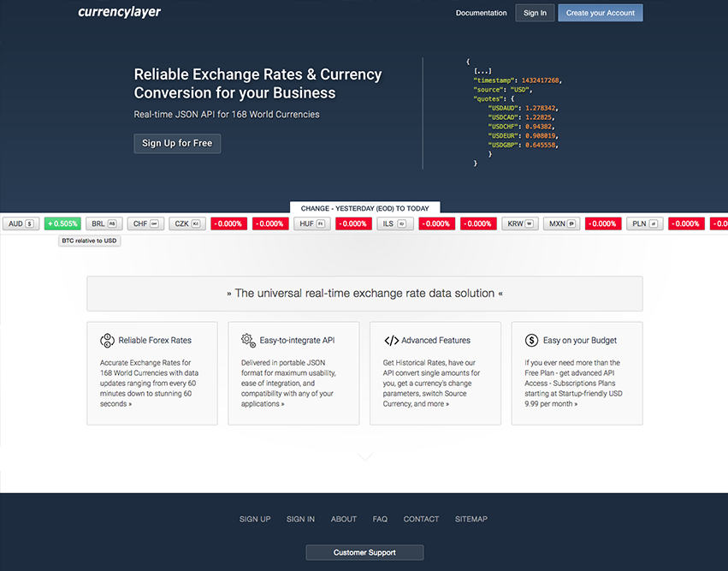Click the zł symbol badge next to PLN

654,224
